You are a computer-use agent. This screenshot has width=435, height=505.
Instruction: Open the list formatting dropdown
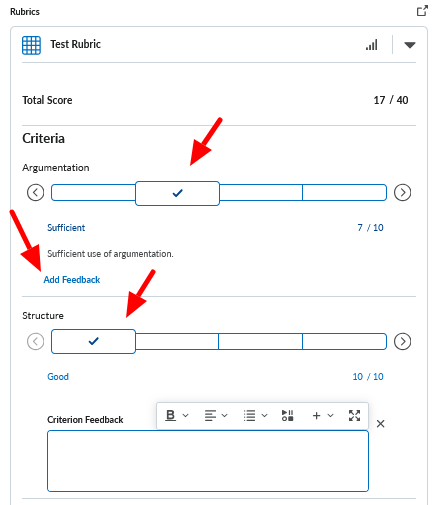click(255, 415)
